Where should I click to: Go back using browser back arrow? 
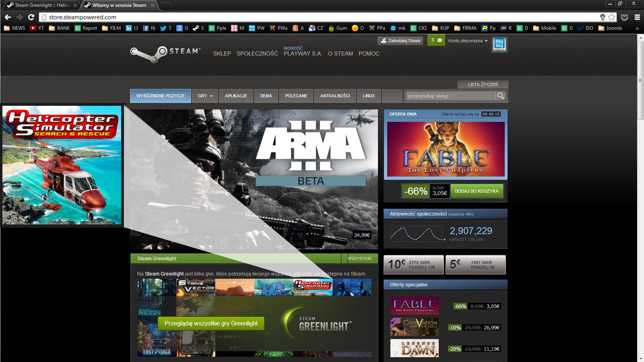click(x=8, y=17)
